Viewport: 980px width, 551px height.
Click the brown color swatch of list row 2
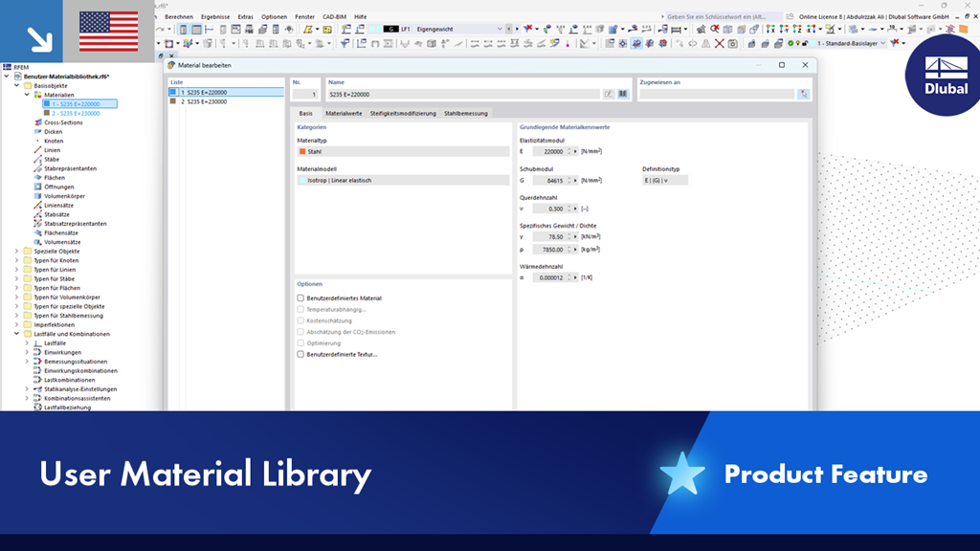173,101
